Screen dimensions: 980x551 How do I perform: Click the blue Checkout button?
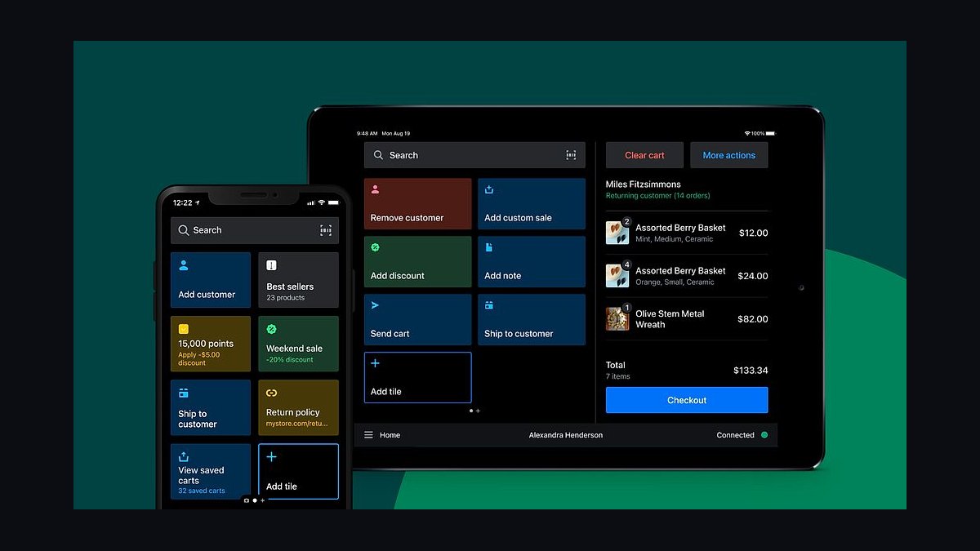point(687,400)
